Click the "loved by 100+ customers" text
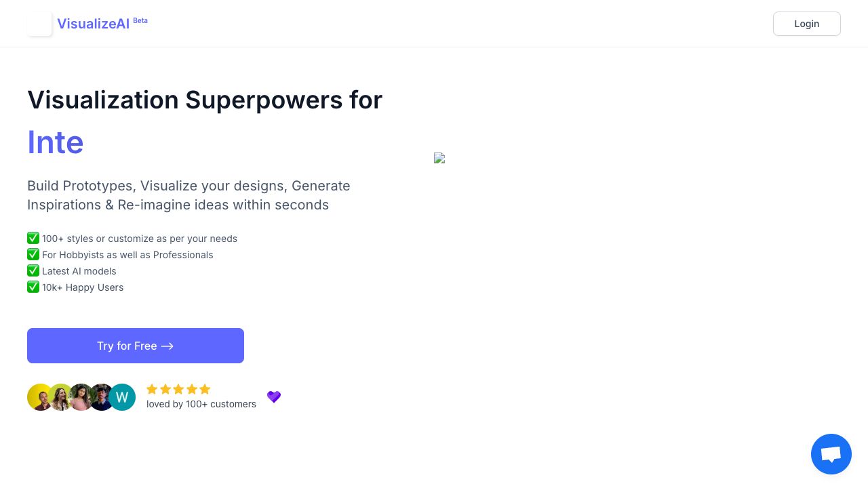This screenshot has height=488, width=868. (x=201, y=404)
